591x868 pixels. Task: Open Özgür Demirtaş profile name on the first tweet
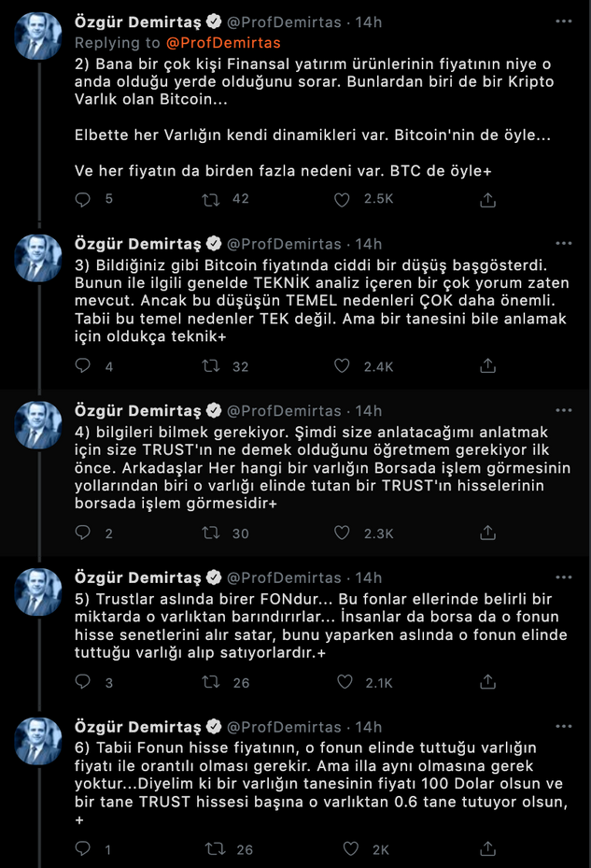coord(141,21)
